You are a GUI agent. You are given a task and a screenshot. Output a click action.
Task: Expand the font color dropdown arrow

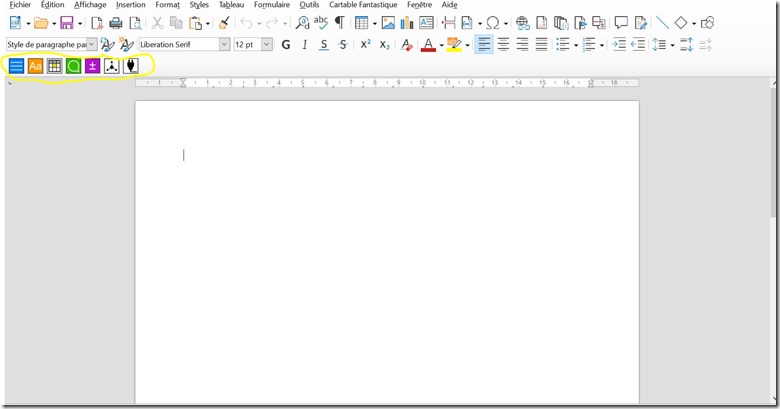441,45
